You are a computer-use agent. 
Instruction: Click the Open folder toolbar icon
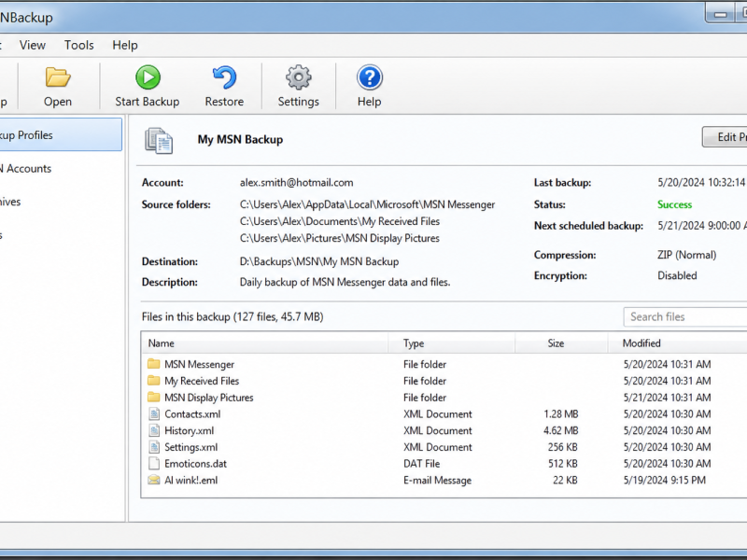(58, 77)
